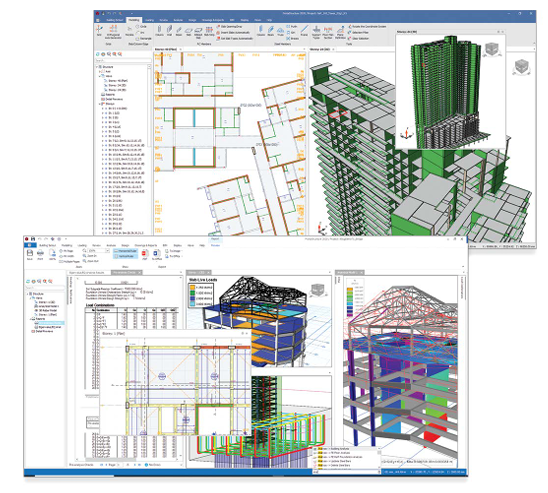Expand the Axes node in upper window tree

100,71
